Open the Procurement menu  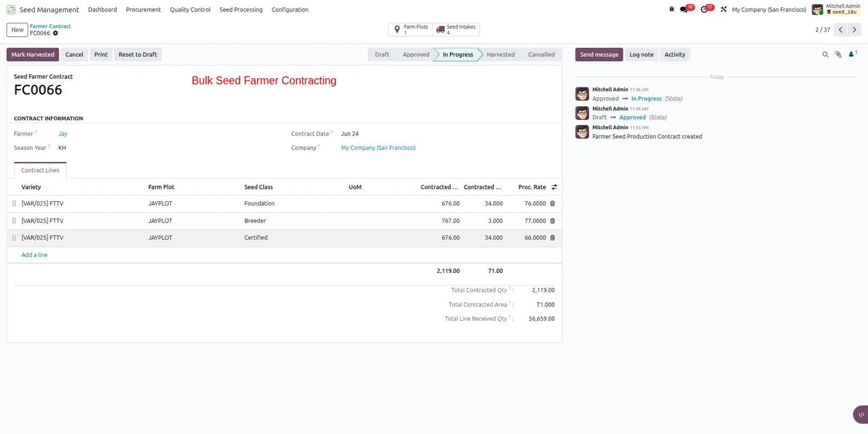pyautogui.click(x=143, y=10)
